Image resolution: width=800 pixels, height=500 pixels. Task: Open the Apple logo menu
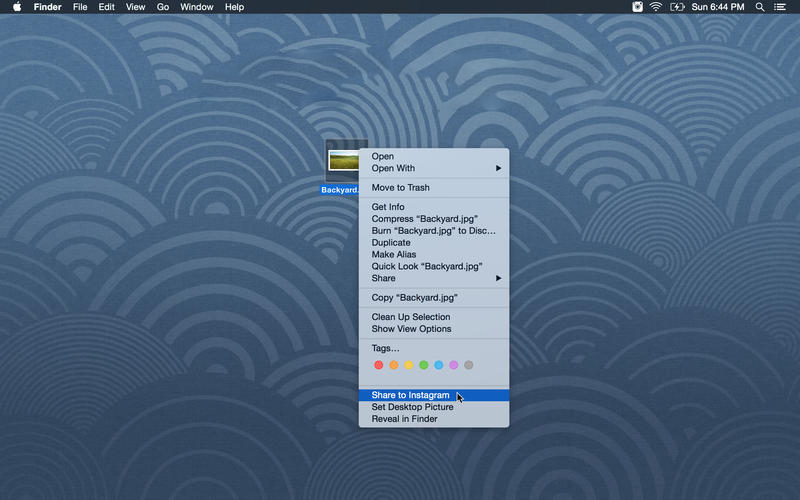(x=16, y=7)
